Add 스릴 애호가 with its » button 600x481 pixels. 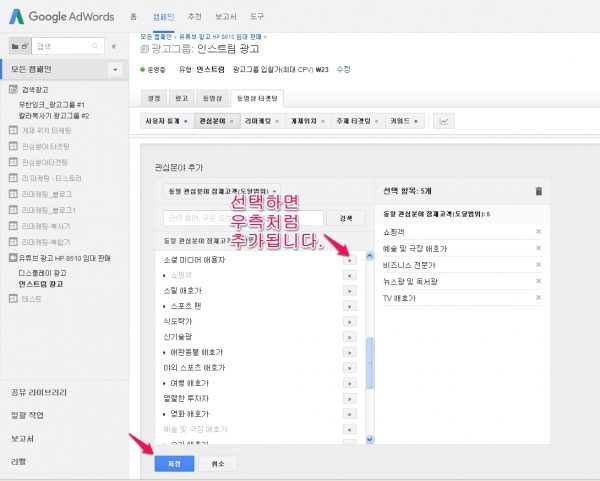(349, 291)
